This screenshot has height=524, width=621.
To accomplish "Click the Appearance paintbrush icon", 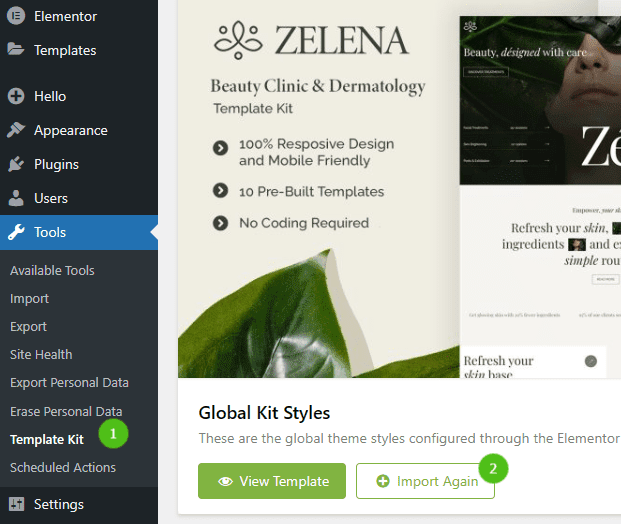I will [x=16, y=130].
